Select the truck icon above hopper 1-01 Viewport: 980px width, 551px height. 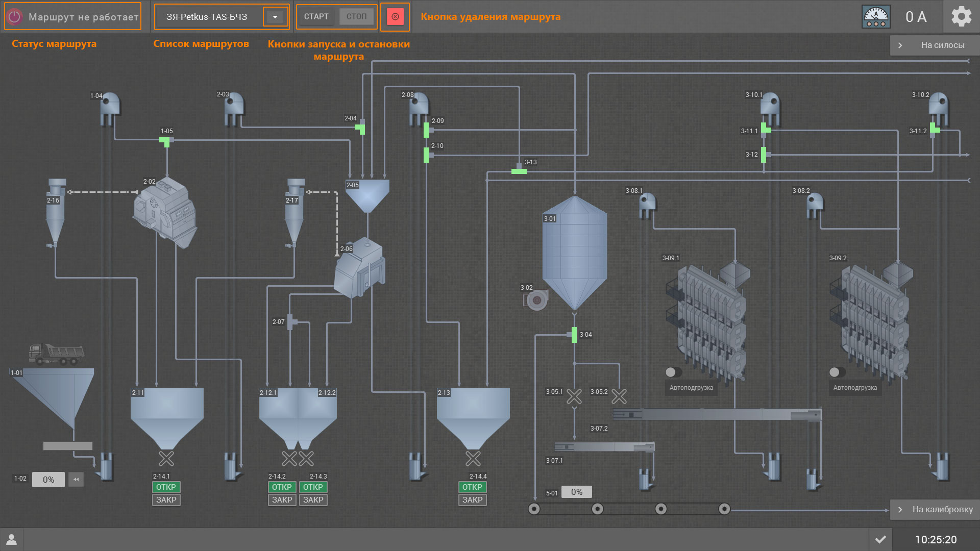click(x=56, y=354)
